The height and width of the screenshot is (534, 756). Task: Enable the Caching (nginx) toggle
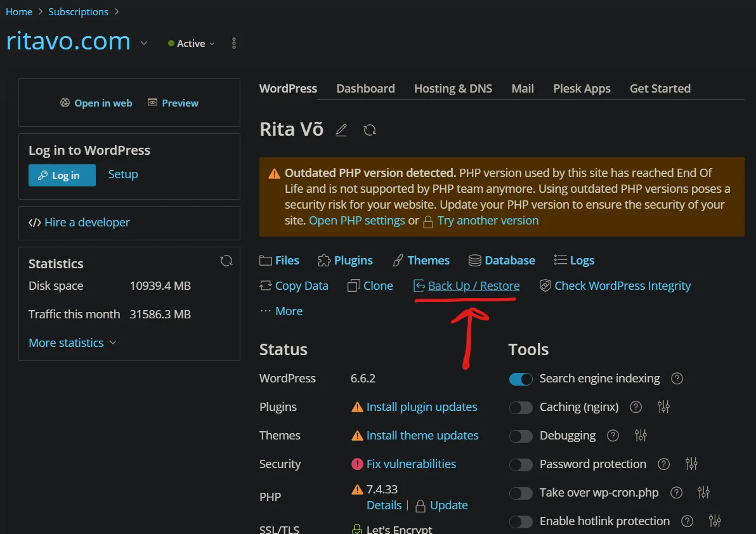[521, 408]
